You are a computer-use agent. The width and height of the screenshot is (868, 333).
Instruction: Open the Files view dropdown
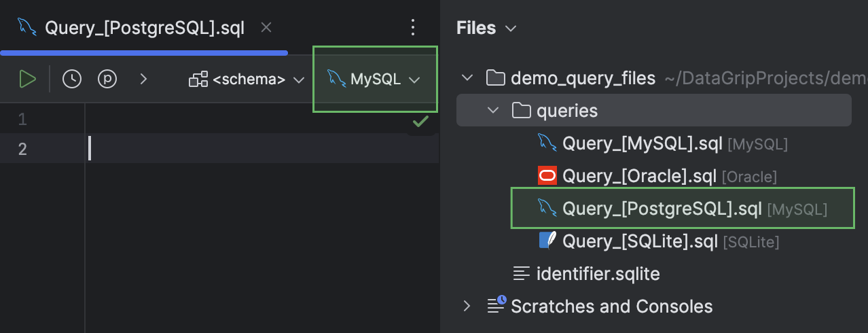coord(486,28)
